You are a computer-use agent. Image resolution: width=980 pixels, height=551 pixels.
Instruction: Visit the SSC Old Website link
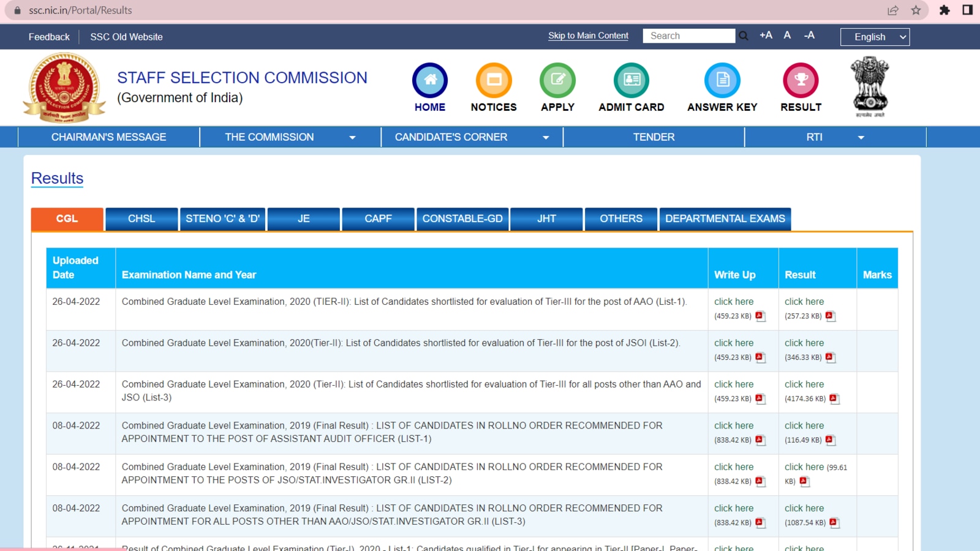coord(126,37)
